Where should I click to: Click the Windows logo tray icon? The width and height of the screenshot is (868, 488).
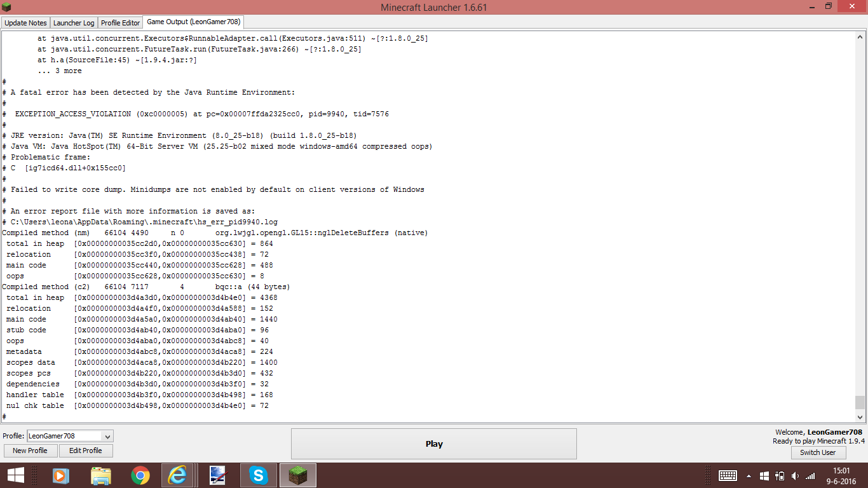pos(764,475)
